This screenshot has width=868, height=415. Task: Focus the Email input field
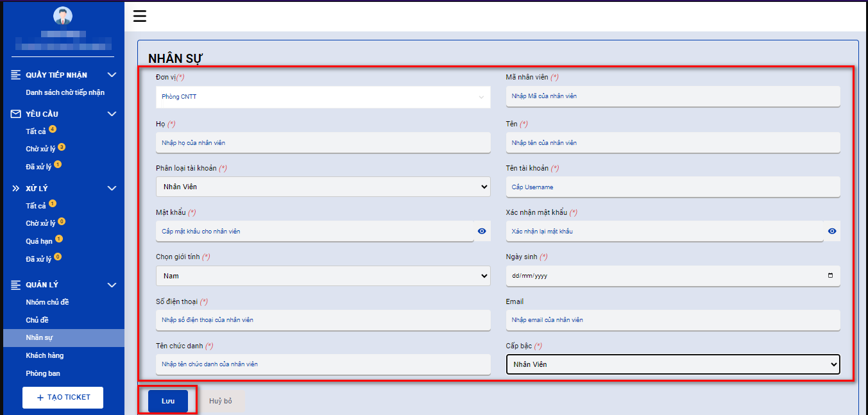coord(673,319)
